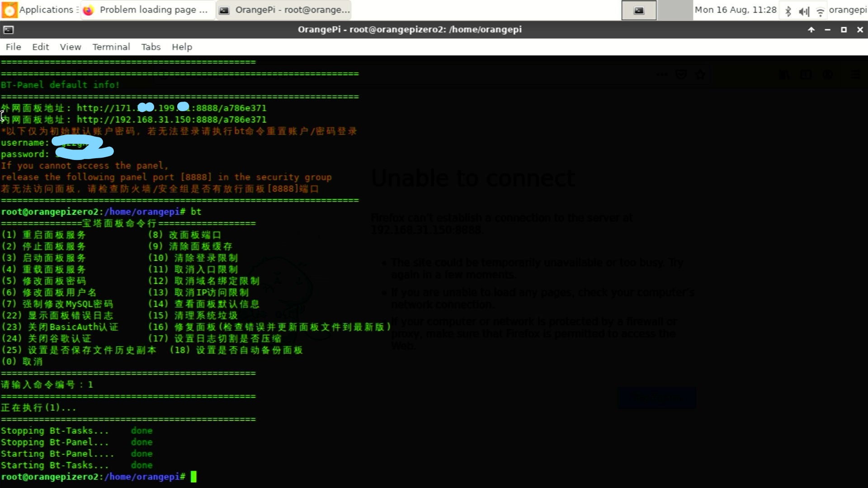The width and height of the screenshot is (868, 488).
Task: Switch to the second empty workspace
Action: click(x=675, y=10)
